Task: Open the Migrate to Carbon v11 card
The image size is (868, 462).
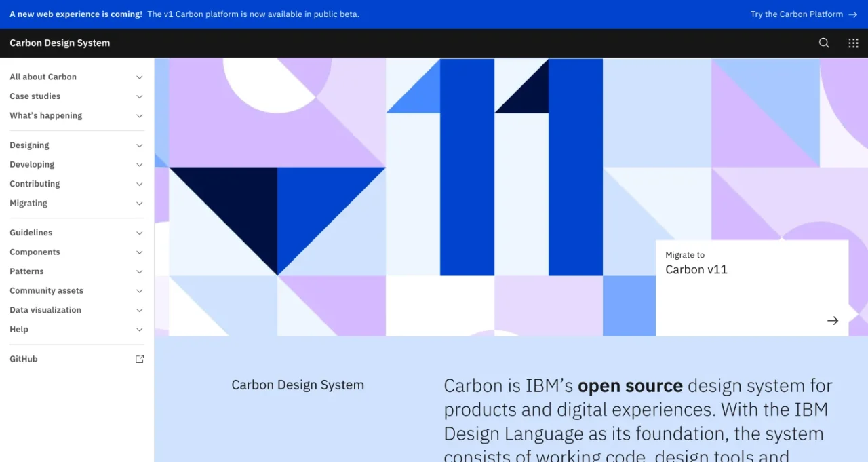Action: (752, 288)
